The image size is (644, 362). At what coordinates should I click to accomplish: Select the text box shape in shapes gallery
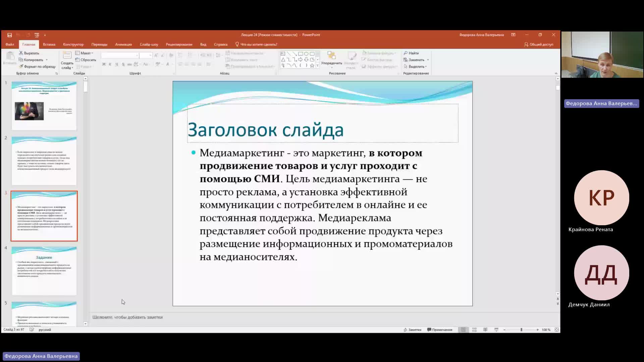(283, 54)
